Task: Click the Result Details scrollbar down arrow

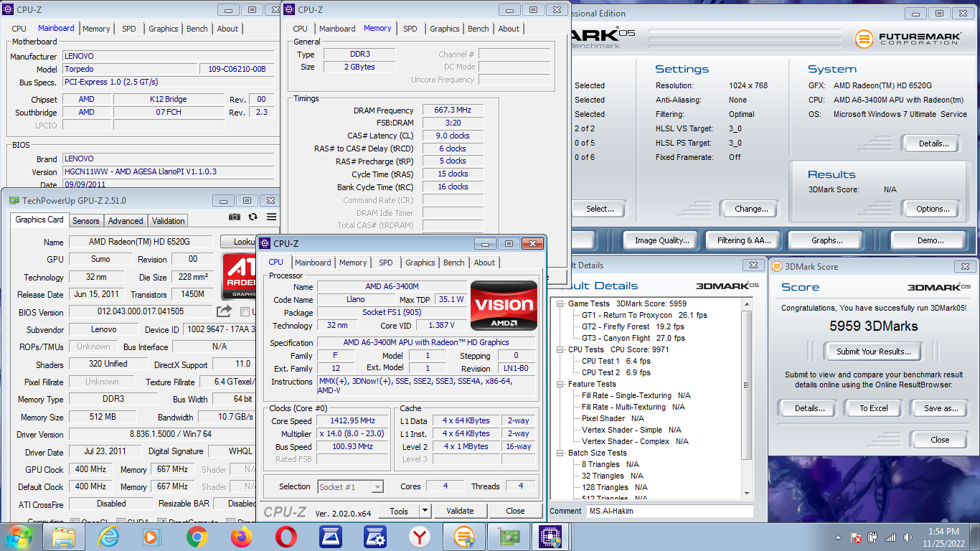Action: pyautogui.click(x=748, y=493)
